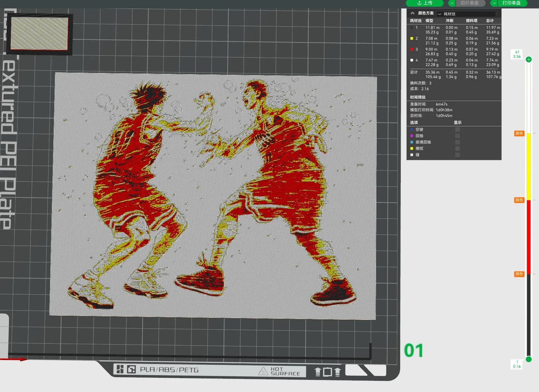Screen dimensions: 539x392
Task: Open dropdown arrow beside 切片单盘
Action: [452, 3]
